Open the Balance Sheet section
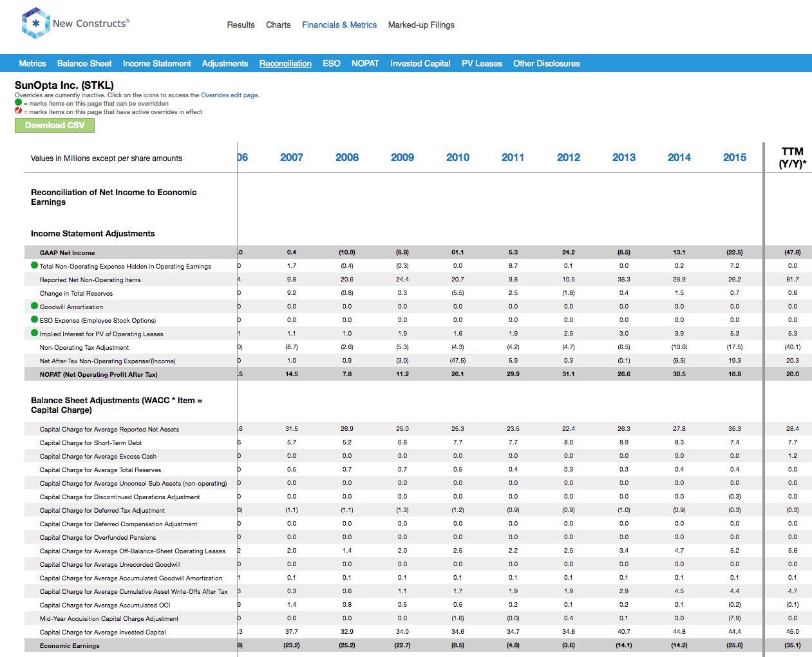This screenshot has height=657, width=812. click(84, 64)
